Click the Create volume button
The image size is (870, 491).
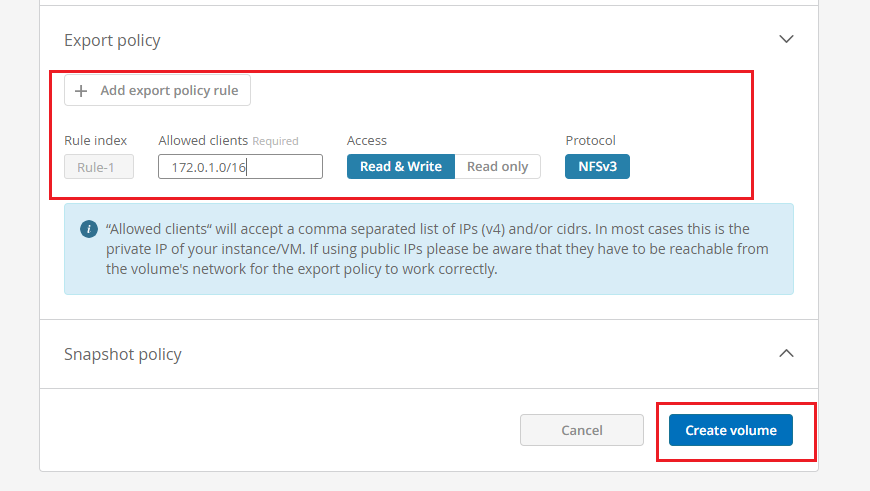point(730,430)
